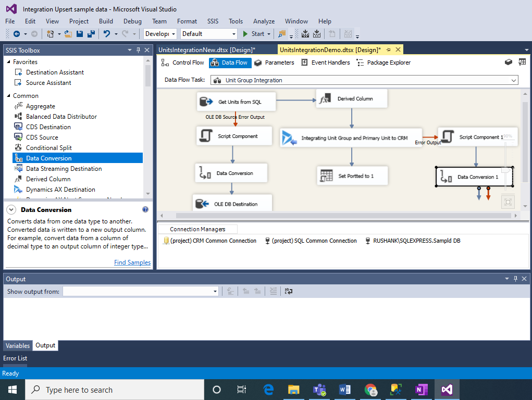
Task: Switch to the Control Flow tab
Action: 183,63
